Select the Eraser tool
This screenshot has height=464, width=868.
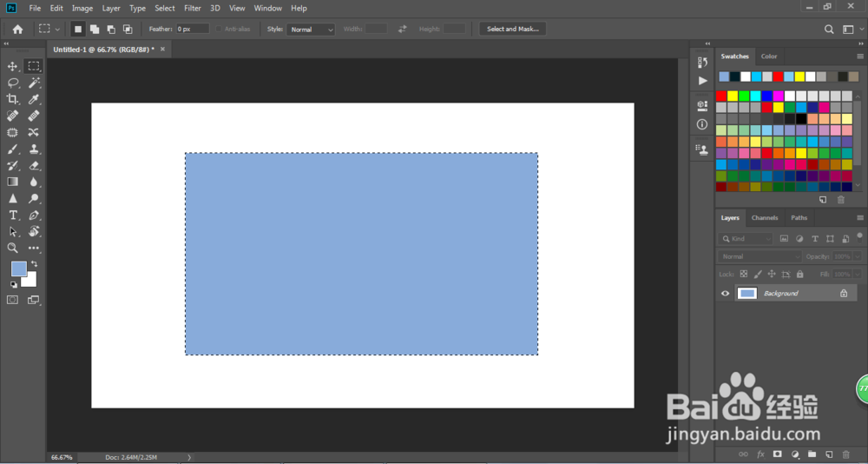coord(34,165)
